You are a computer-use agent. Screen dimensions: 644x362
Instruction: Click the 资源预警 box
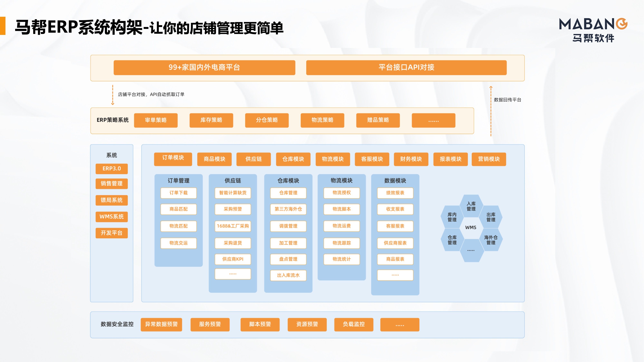307,325
